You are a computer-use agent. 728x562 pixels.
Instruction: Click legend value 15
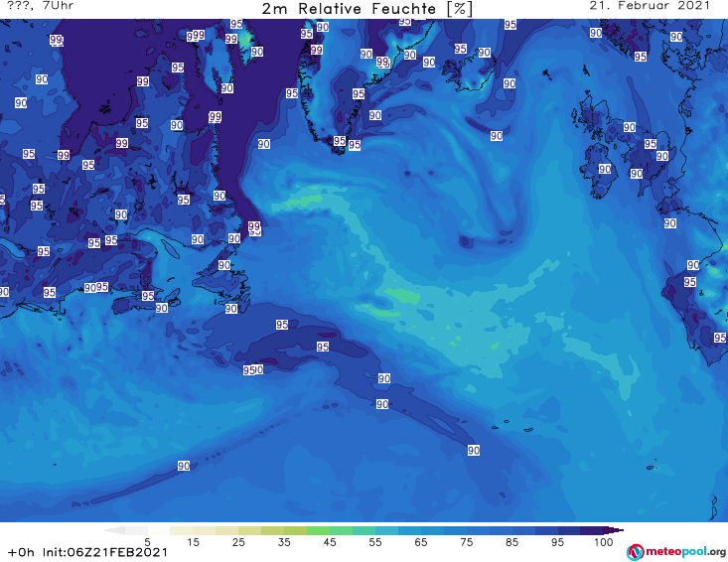193,542
